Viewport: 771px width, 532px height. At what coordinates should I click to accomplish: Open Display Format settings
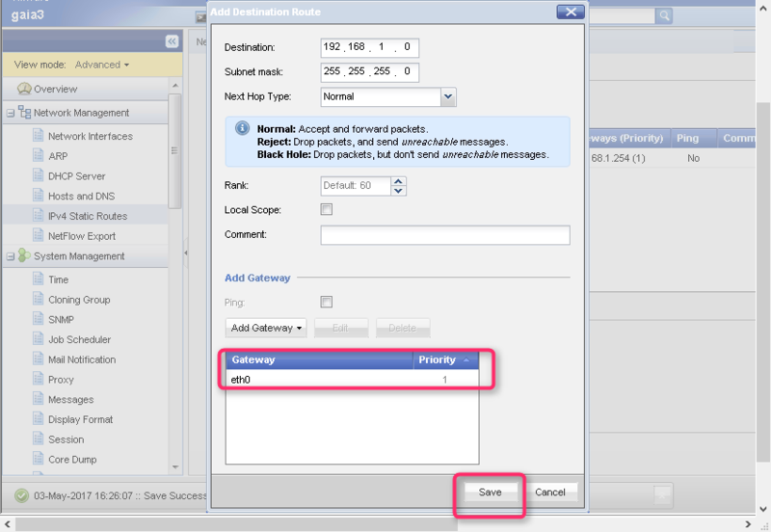(x=81, y=420)
